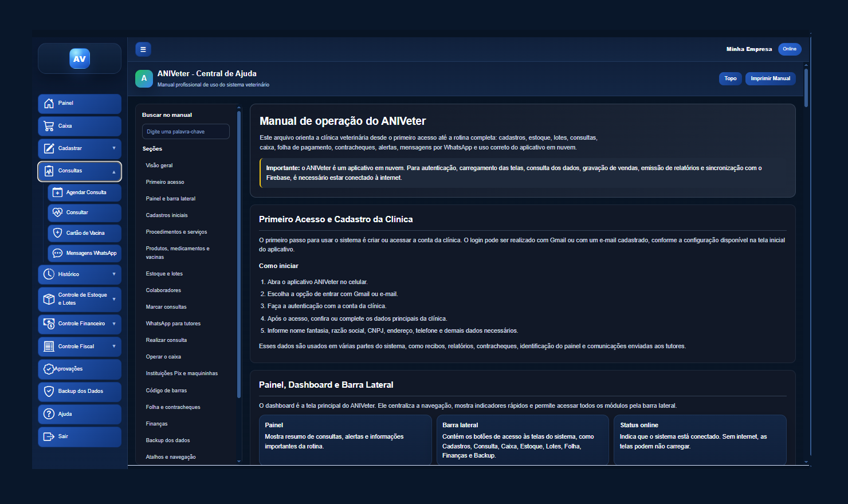The height and width of the screenshot is (504, 848).
Task: Select Agendar Consulta in sidebar
Action: [x=85, y=192]
